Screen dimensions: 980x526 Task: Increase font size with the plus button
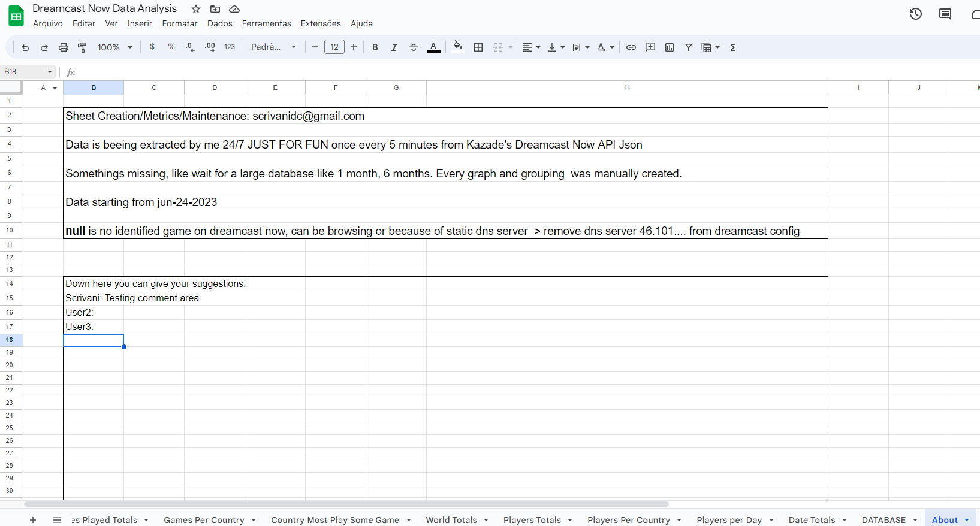coord(354,47)
